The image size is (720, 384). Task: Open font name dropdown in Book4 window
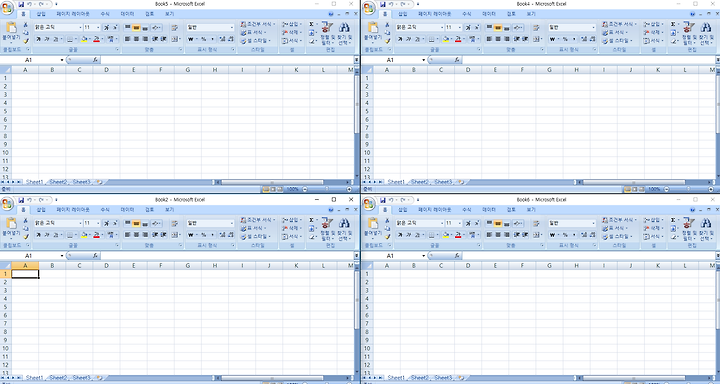pyautogui.click(x=442, y=28)
